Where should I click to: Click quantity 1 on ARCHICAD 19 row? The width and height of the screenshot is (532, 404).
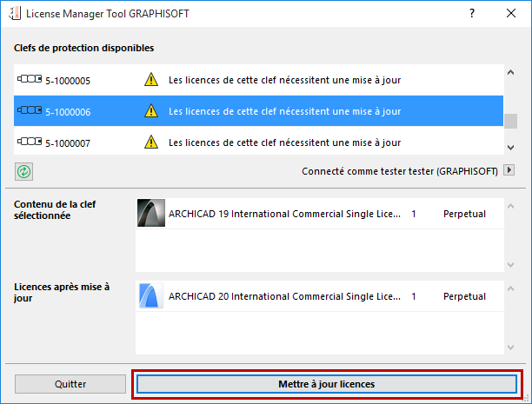(x=414, y=214)
